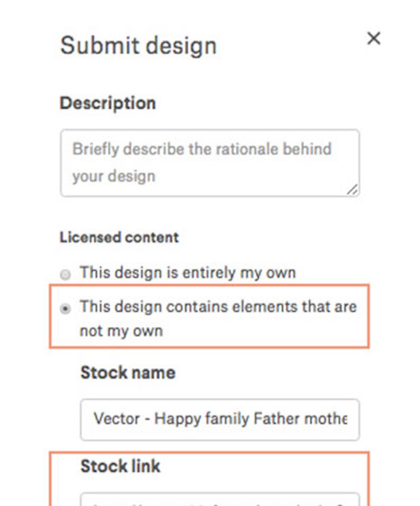Focus the Stock name input field

point(220,420)
